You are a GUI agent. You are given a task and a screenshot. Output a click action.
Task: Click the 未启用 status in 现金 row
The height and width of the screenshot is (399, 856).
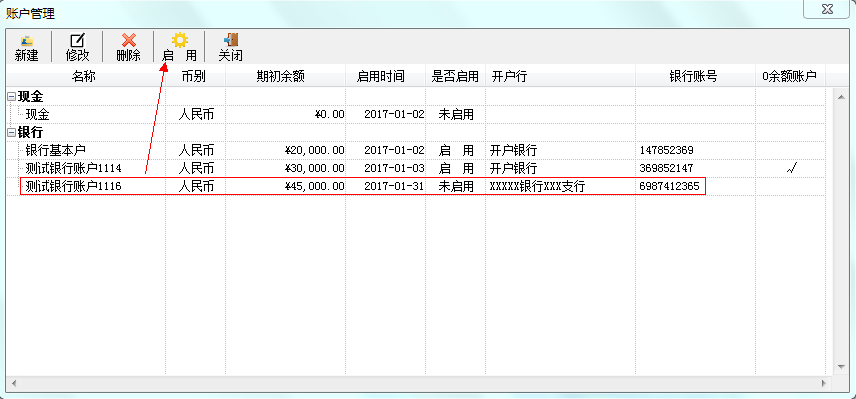[456, 115]
